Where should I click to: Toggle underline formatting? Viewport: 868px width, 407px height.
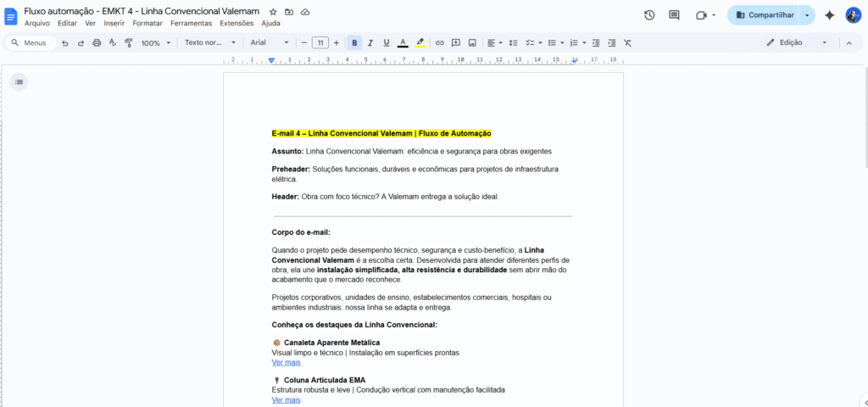click(387, 42)
